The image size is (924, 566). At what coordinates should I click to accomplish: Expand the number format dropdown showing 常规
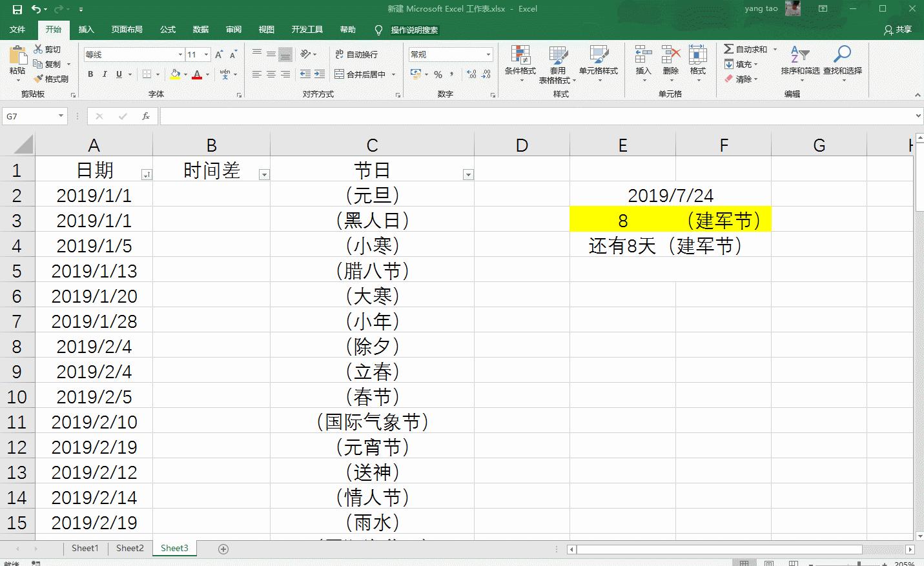pos(487,54)
